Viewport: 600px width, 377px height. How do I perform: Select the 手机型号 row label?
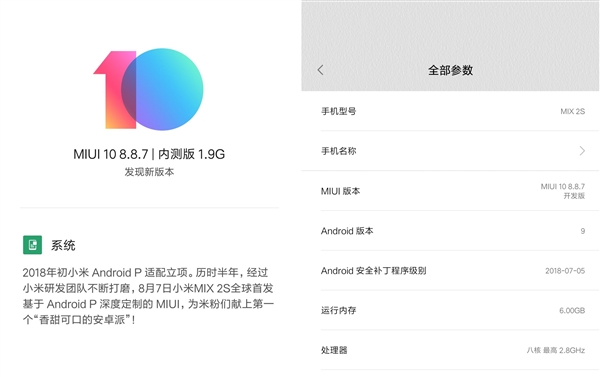339,111
